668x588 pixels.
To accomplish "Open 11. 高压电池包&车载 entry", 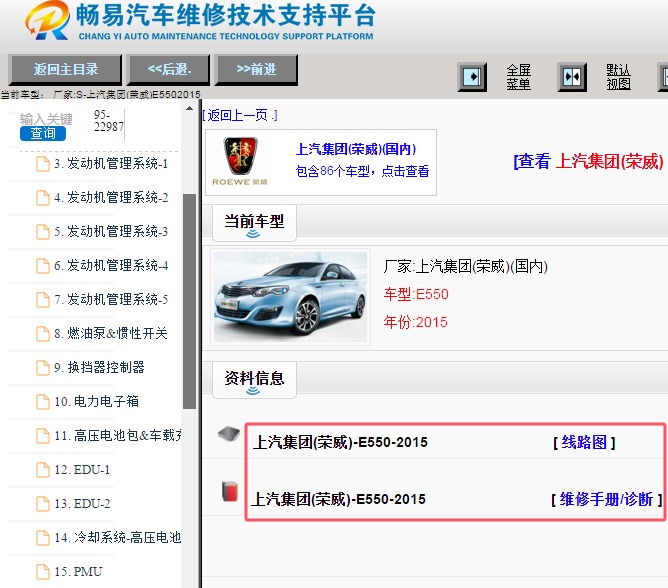I will pyautogui.click(x=118, y=436).
